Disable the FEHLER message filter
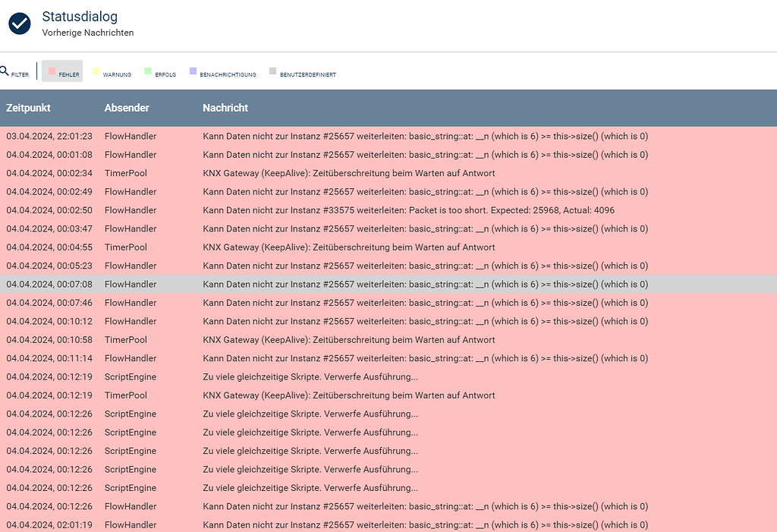Viewport: 777px width, 532px height. coord(62,71)
